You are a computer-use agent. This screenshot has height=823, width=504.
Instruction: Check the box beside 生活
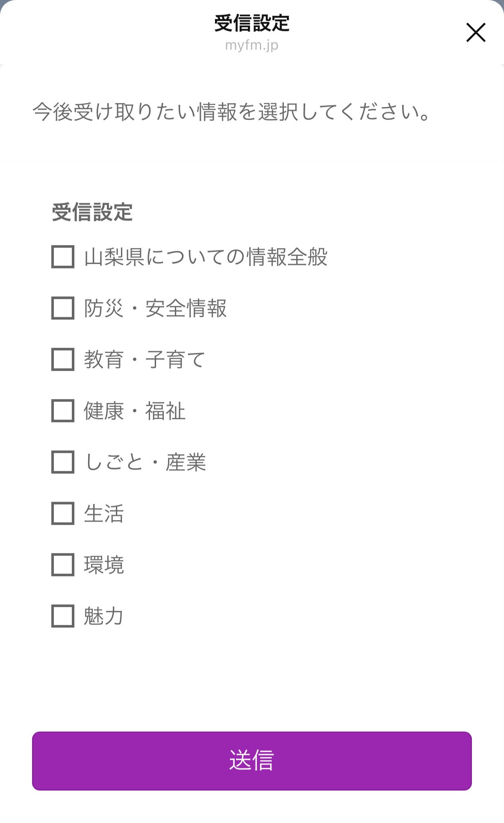click(63, 513)
